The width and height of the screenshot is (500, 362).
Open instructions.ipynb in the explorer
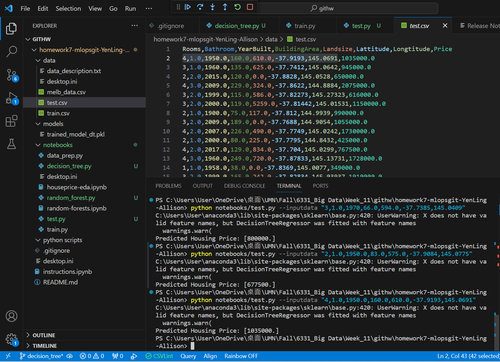85,272
